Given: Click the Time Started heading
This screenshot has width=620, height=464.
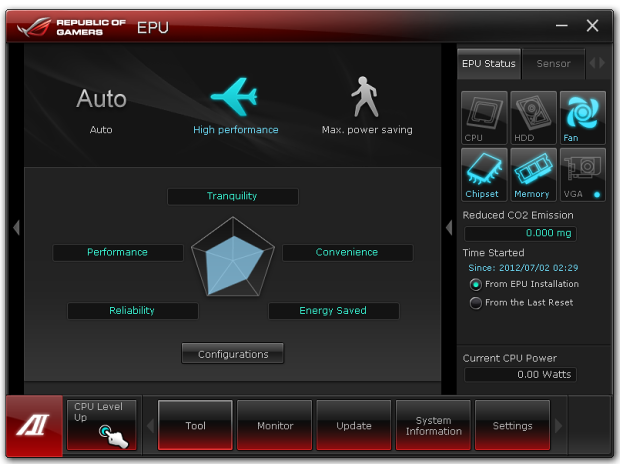Looking at the screenshot, I should 493,253.
